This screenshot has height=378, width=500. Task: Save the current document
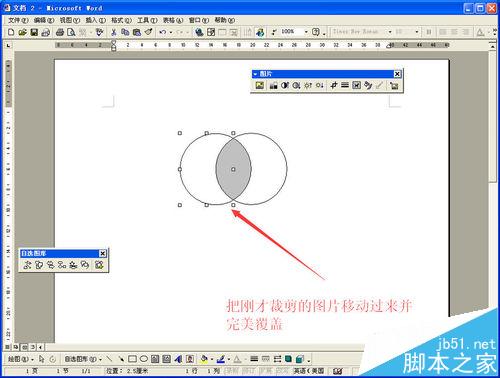[34, 32]
